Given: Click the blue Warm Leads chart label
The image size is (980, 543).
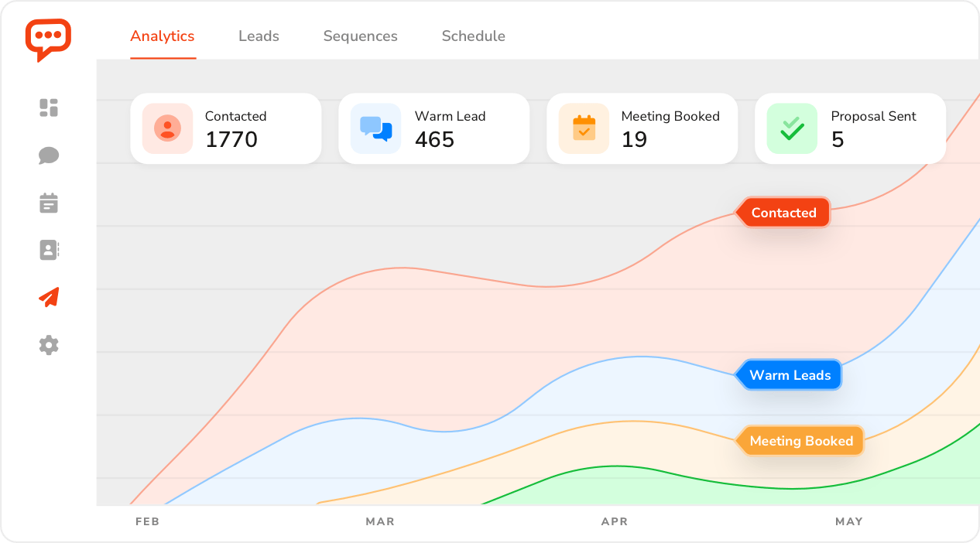Looking at the screenshot, I should point(790,375).
